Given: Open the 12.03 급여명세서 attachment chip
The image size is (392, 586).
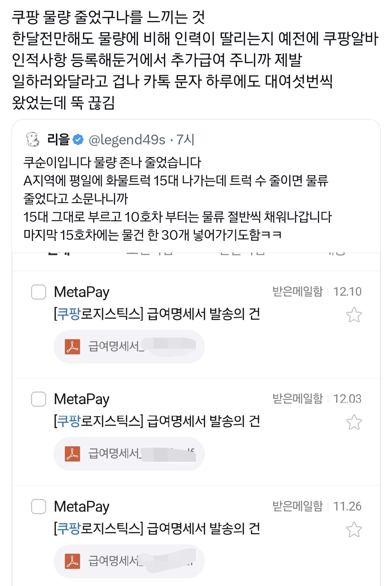Looking at the screenshot, I should (x=129, y=454).
